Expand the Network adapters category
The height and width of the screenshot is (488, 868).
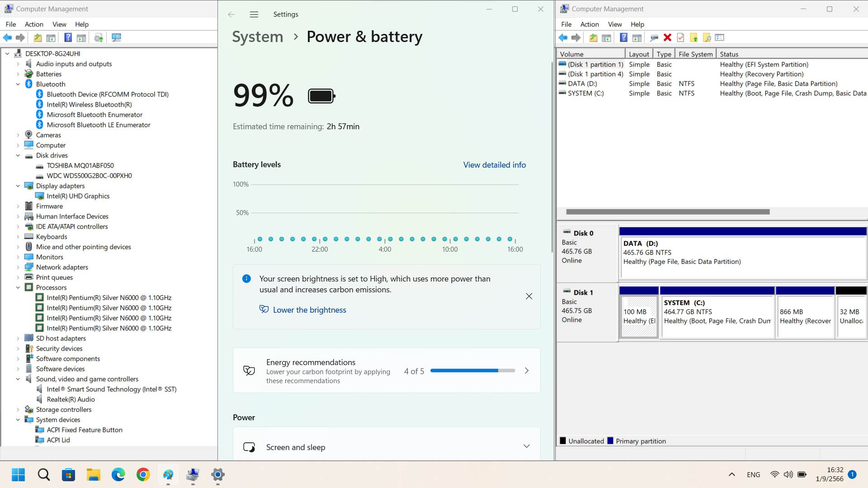[18, 267]
